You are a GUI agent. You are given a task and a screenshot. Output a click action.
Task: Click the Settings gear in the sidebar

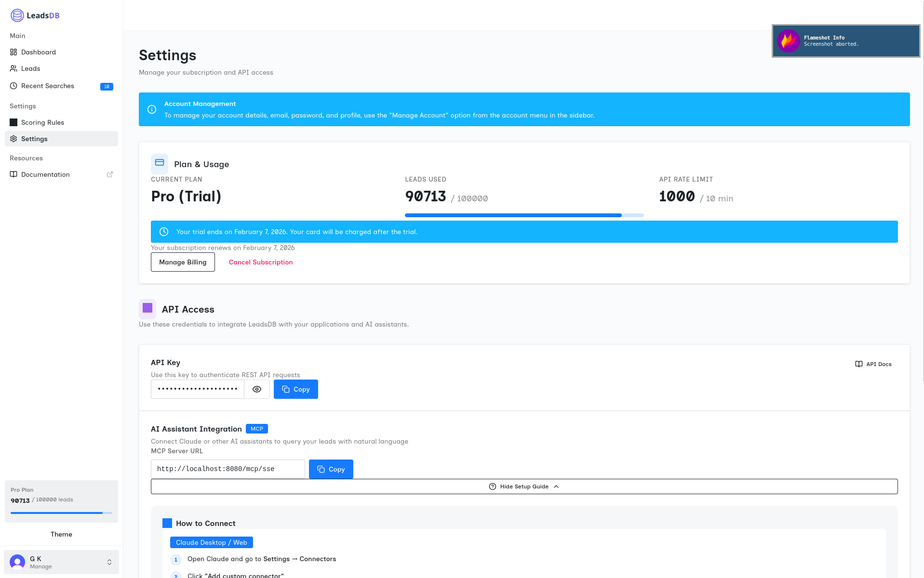(x=13, y=139)
